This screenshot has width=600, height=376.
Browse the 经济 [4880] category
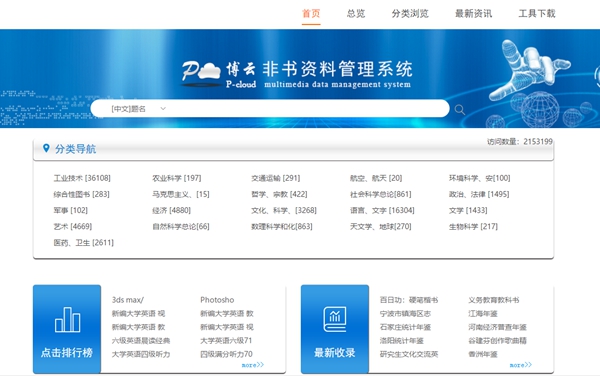pos(171,210)
